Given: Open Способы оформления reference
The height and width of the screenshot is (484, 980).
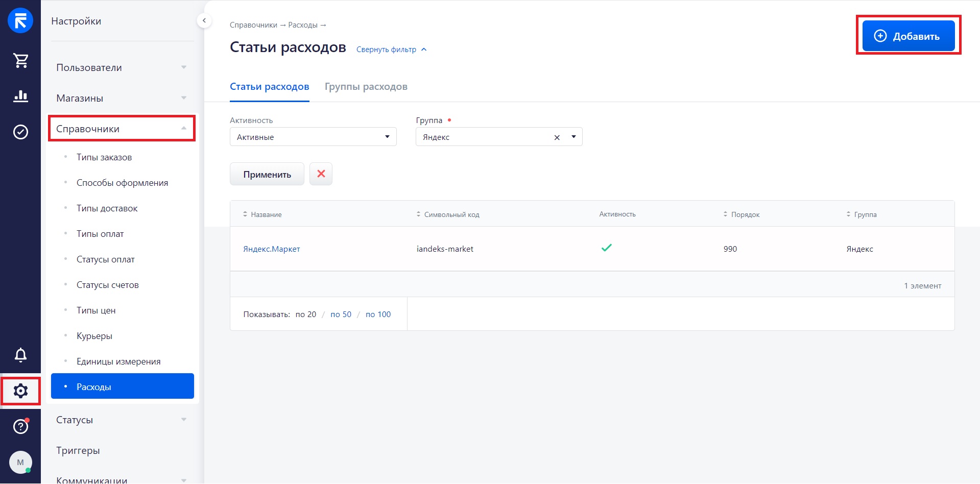Looking at the screenshot, I should tap(122, 183).
